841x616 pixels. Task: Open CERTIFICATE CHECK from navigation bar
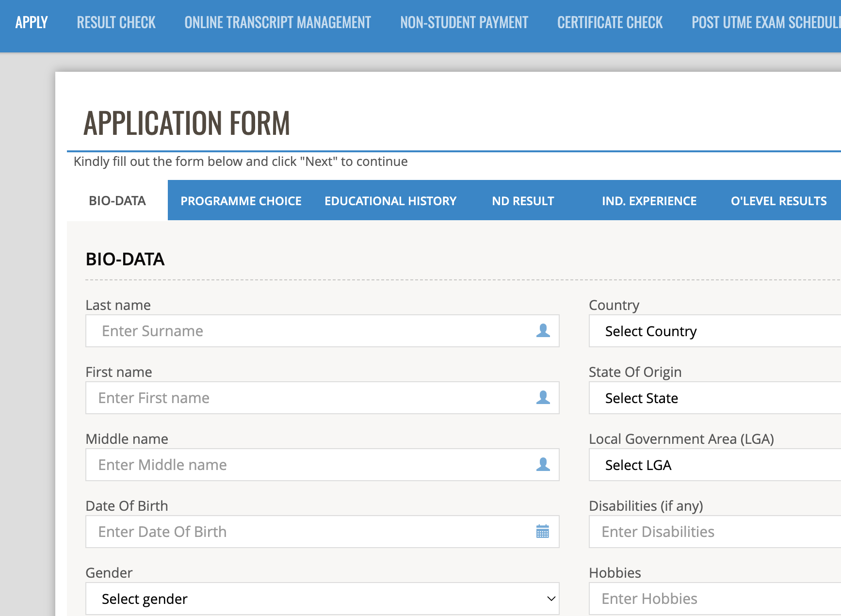(x=610, y=22)
